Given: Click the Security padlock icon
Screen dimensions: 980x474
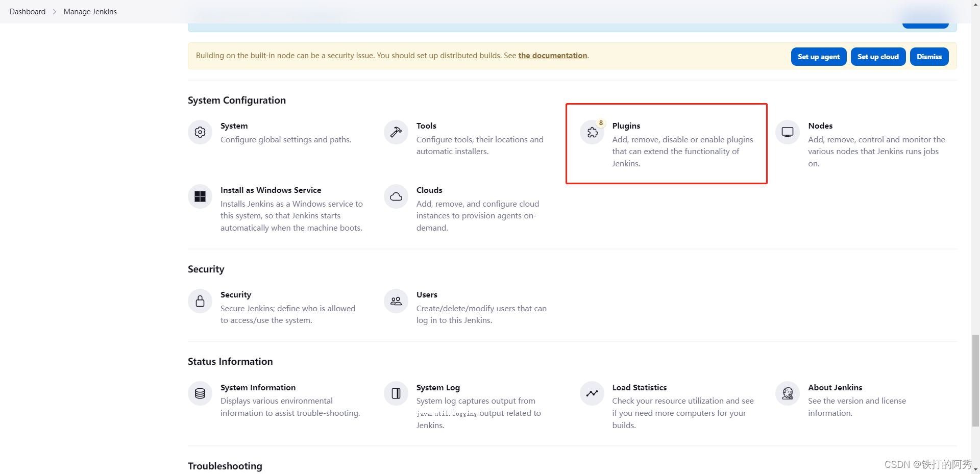Looking at the screenshot, I should click(200, 301).
